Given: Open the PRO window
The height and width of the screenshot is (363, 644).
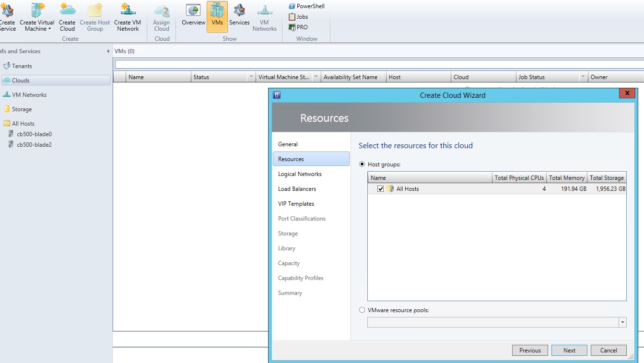Looking at the screenshot, I should (x=298, y=27).
